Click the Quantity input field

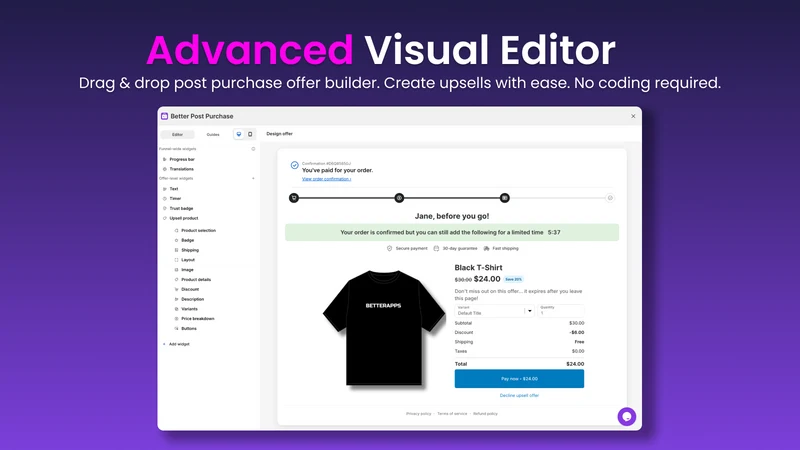[x=561, y=311]
